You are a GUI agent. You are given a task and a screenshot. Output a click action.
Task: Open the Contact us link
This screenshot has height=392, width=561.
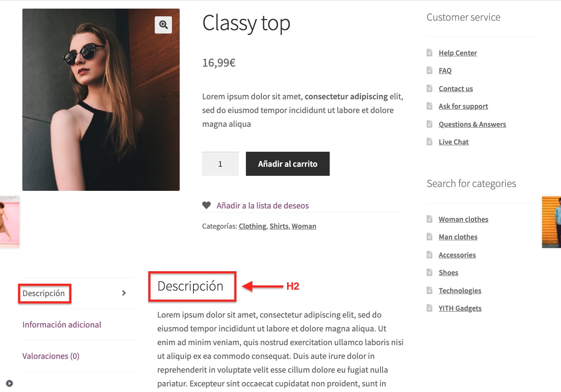tap(456, 89)
